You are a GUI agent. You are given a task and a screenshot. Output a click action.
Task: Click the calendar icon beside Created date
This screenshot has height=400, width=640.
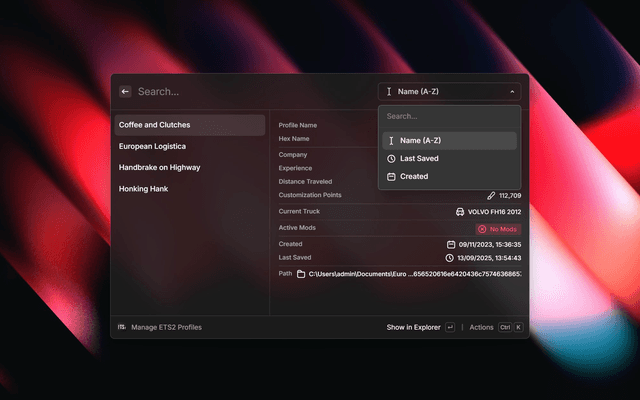pyautogui.click(x=451, y=244)
